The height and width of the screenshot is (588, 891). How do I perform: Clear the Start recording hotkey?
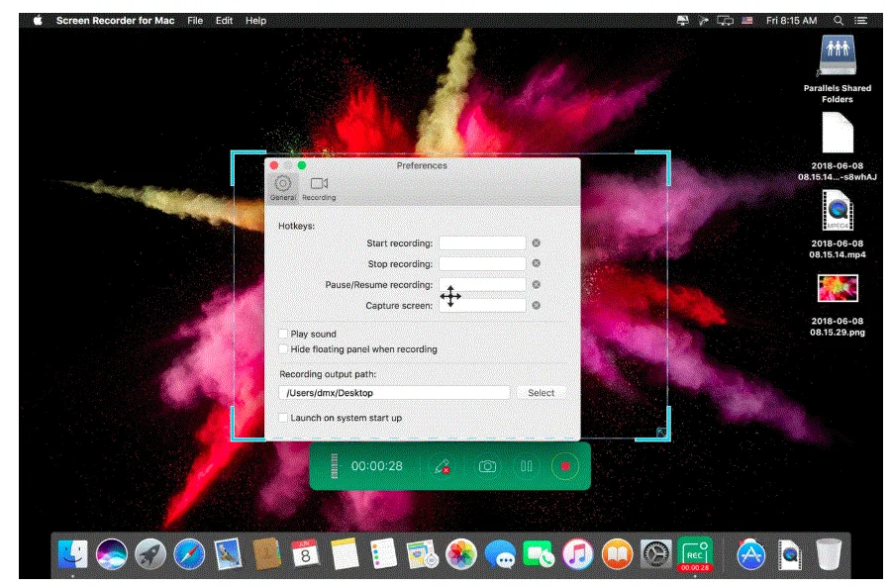point(536,244)
